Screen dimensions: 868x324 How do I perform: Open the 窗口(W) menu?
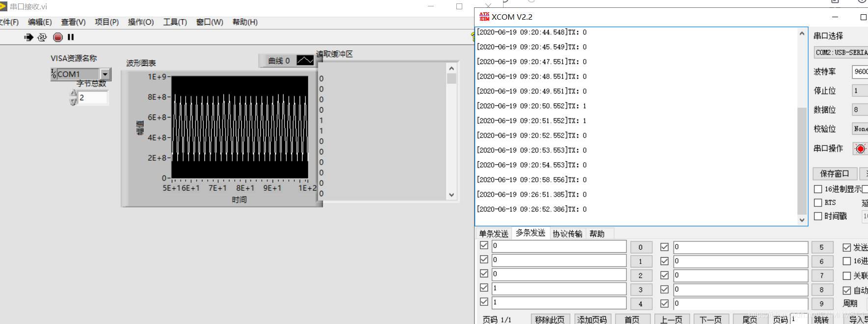(x=209, y=22)
